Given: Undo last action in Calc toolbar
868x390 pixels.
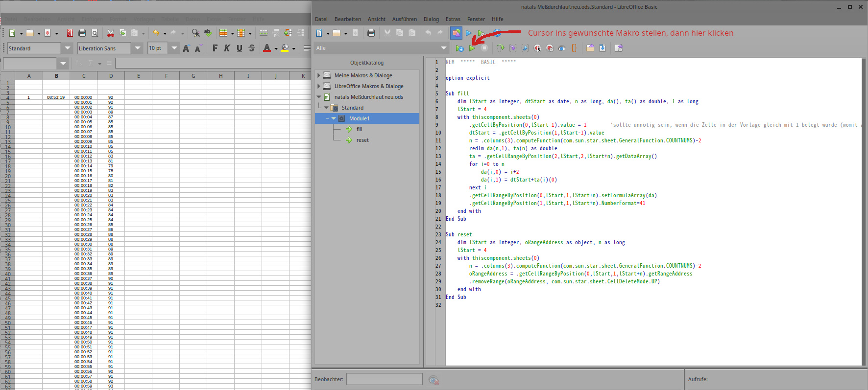Looking at the screenshot, I should [156, 33].
